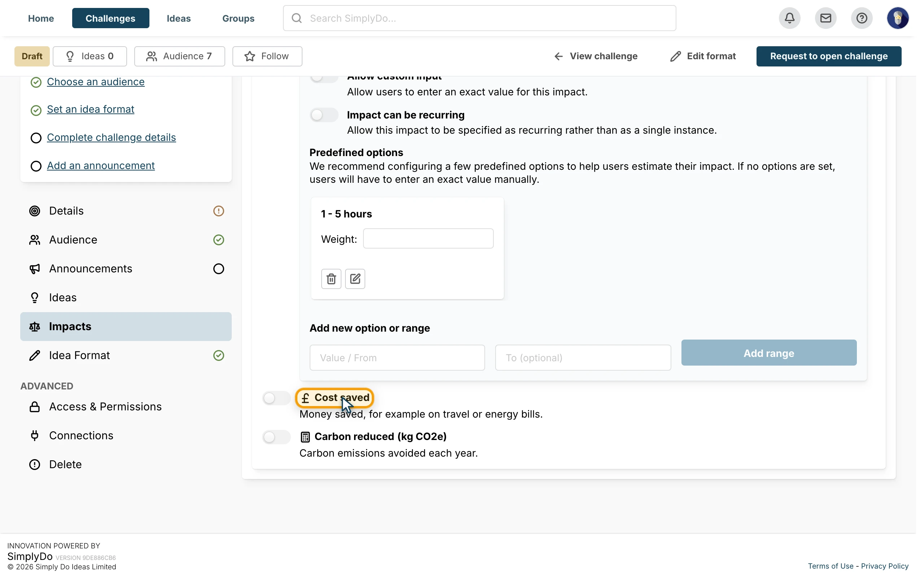Open Details in the sidebar
The width and height of the screenshot is (924, 578).
126,211
